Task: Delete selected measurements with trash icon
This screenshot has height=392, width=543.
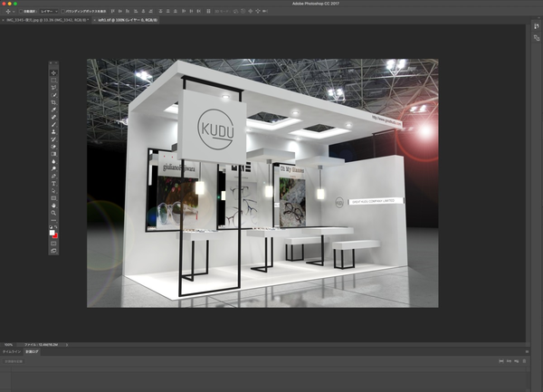Action: coord(524,361)
